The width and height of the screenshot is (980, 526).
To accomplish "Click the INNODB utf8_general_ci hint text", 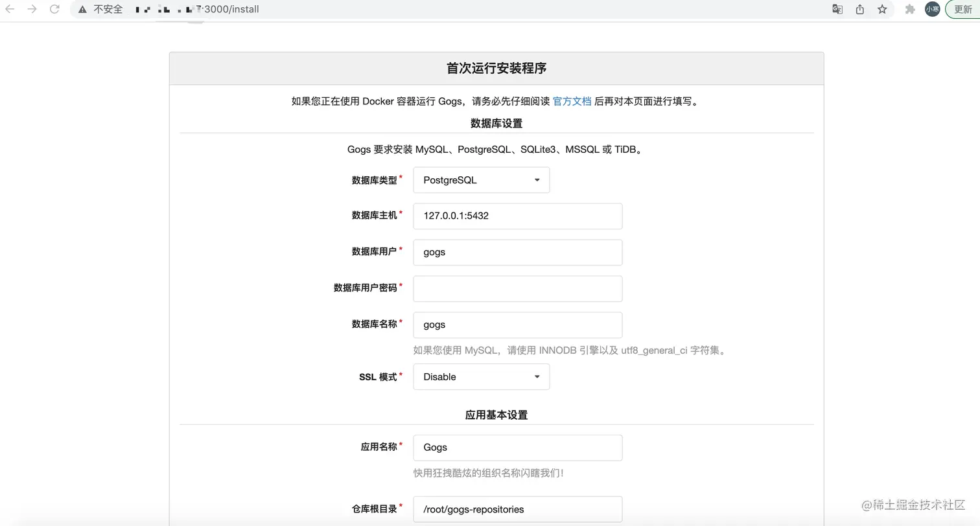I will [x=571, y=350].
